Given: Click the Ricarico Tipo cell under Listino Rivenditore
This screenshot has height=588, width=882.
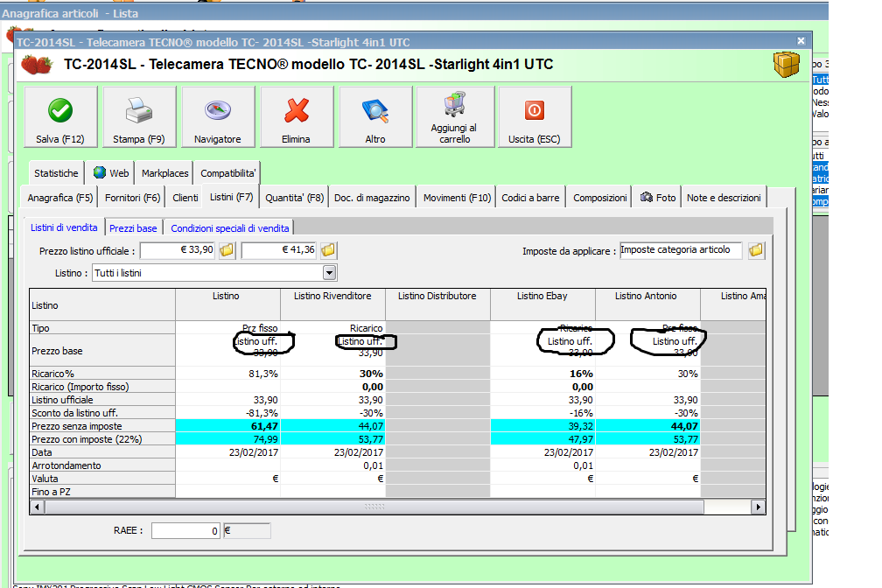Looking at the screenshot, I should point(333,328).
